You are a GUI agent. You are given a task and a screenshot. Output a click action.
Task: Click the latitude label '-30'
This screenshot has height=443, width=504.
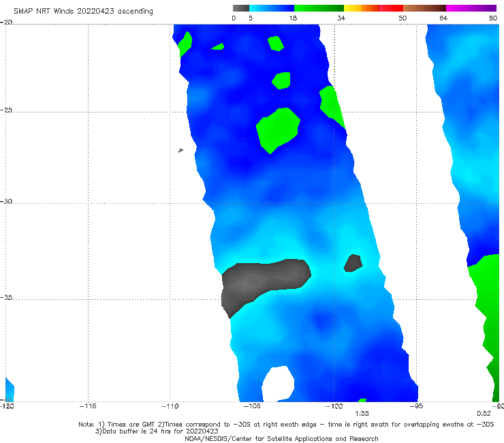[6, 201]
